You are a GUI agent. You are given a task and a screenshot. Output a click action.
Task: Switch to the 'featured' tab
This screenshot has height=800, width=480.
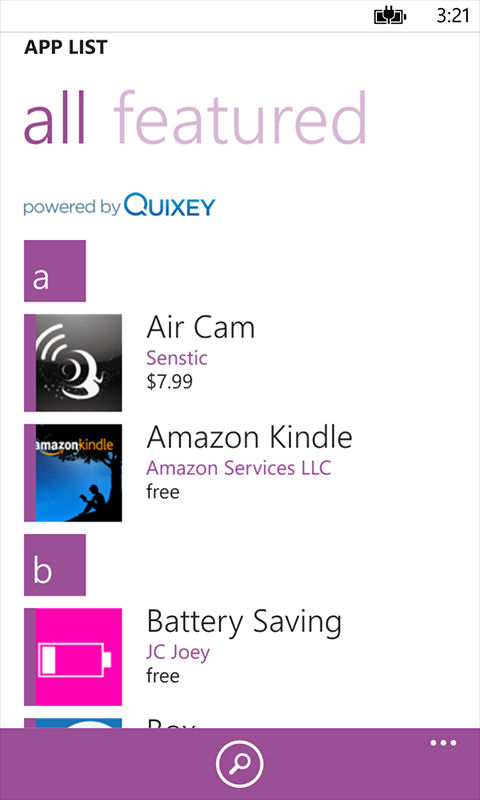[239, 118]
